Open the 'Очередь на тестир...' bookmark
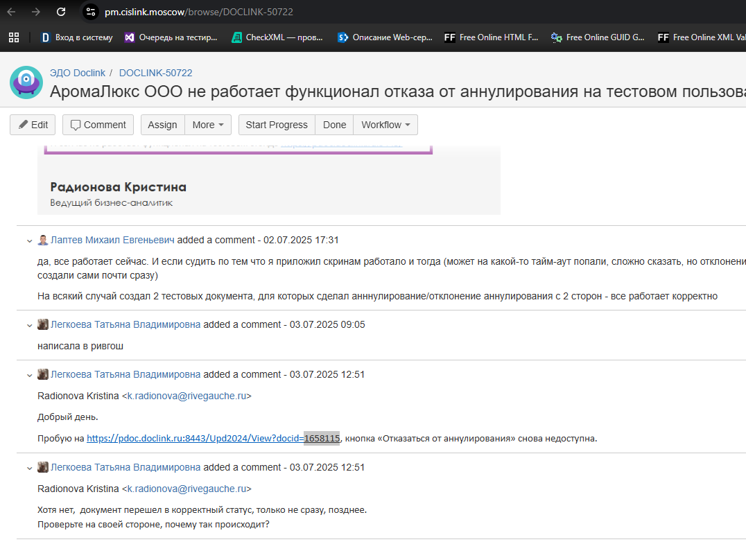The height and width of the screenshot is (560, 746). click(171, 37)
